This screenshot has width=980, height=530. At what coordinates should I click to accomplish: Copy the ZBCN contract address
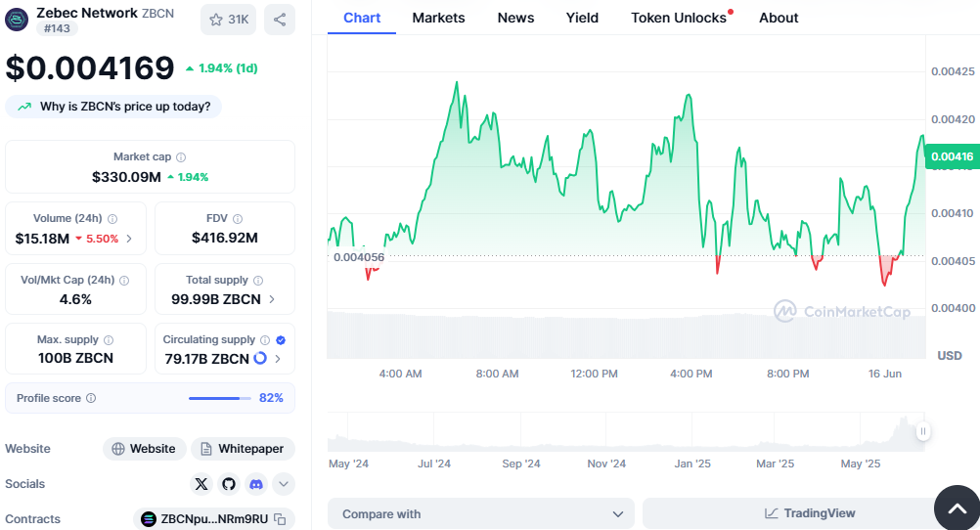click(280, 519)
